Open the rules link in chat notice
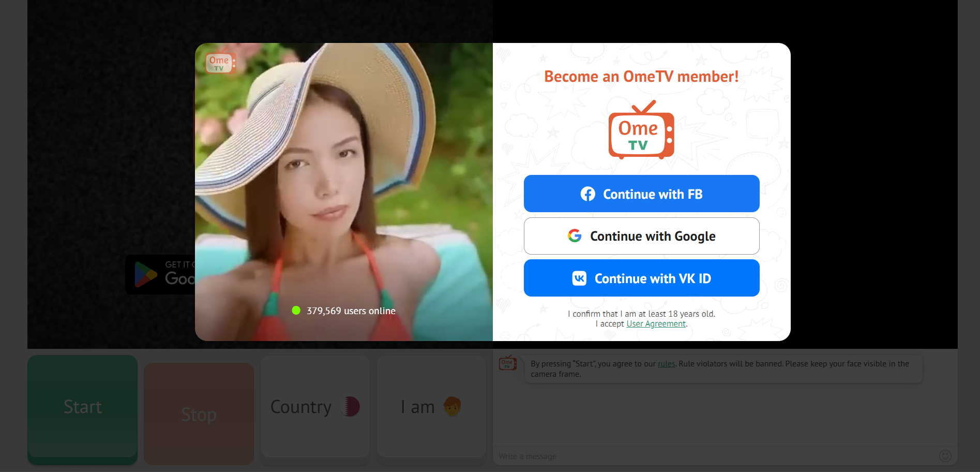Screen dimensions: 980x472 pyautogui.click(x=666, y=364)
